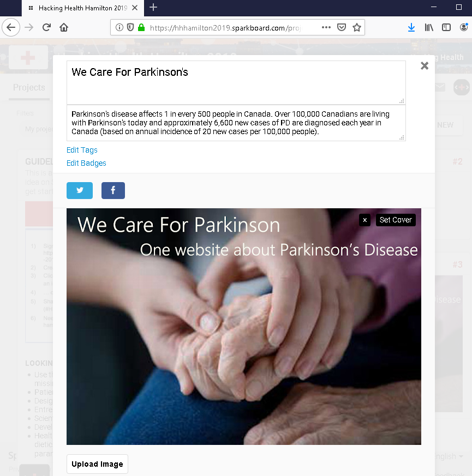This screenshot has width=472, height=476.
Task: Click the red cross site logo
Action: [x=28, y=57]
